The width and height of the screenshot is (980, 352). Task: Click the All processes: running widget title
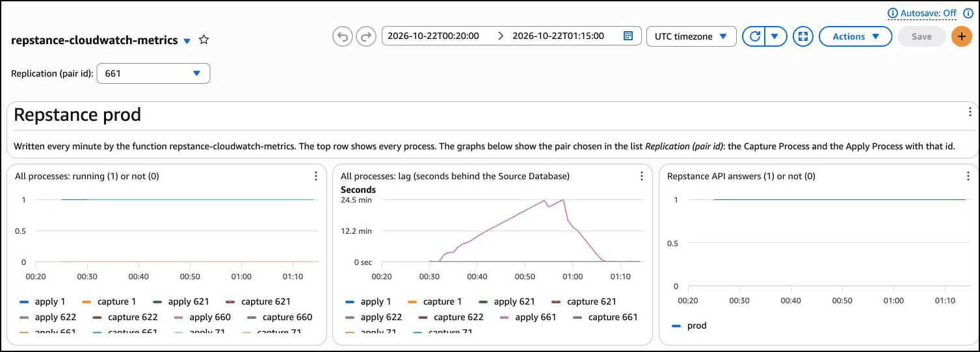87,176
